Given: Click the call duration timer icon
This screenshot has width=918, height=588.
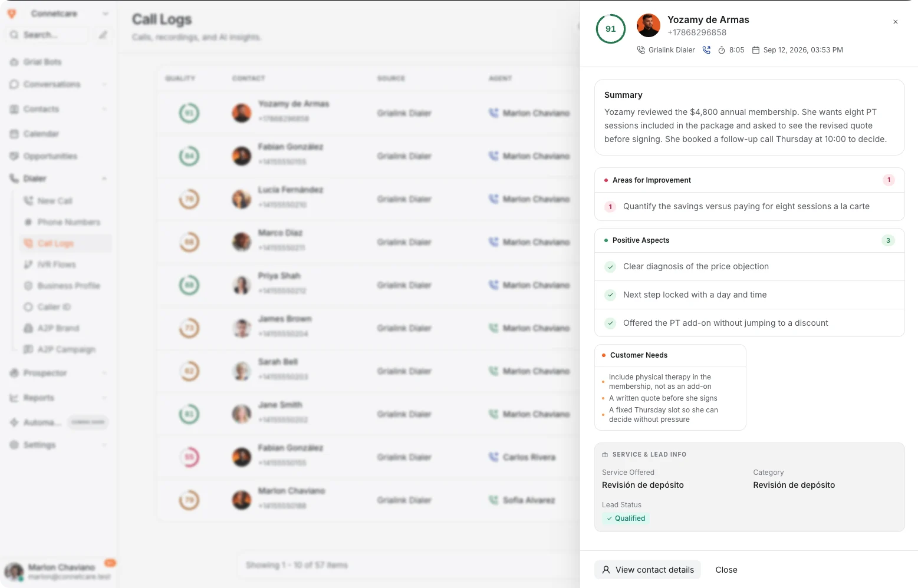Looking at the screenshot, I should 722,50.
